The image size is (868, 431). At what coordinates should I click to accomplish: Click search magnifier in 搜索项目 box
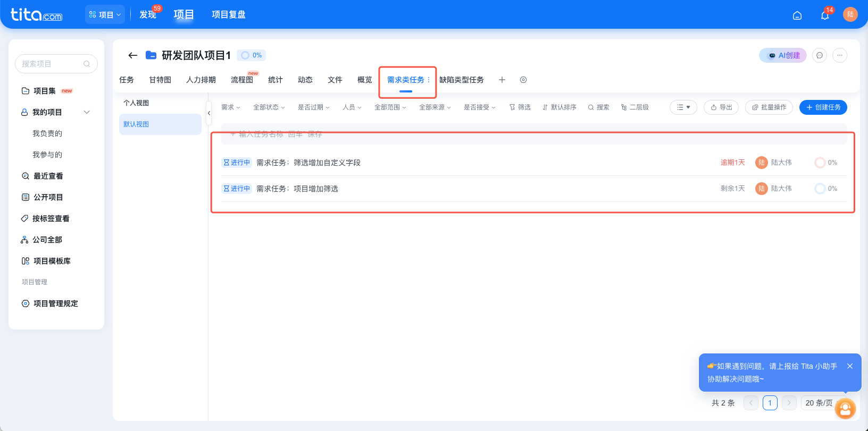[x=87, y=64]
